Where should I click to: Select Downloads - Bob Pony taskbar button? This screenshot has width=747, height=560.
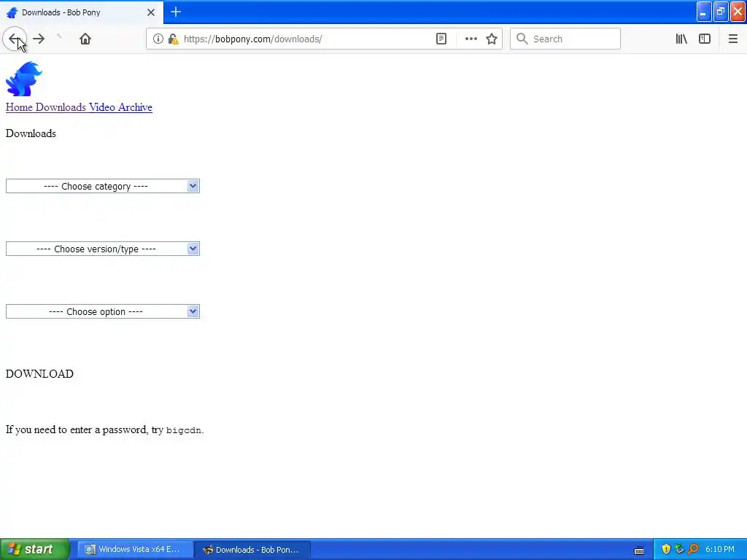coord(252,549)
